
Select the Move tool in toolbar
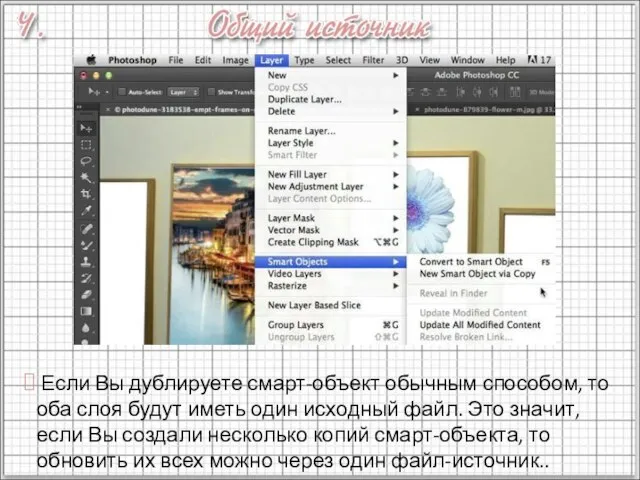coord(87,128)
